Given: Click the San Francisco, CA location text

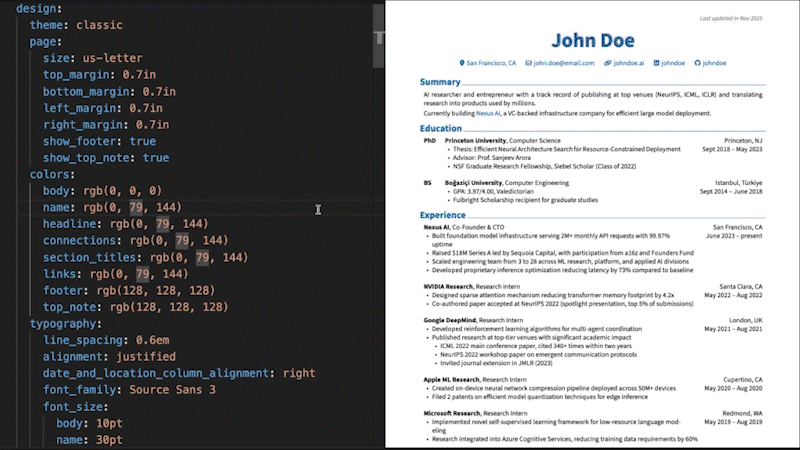Looking at the screenshot, I should (x=491, y=63).
